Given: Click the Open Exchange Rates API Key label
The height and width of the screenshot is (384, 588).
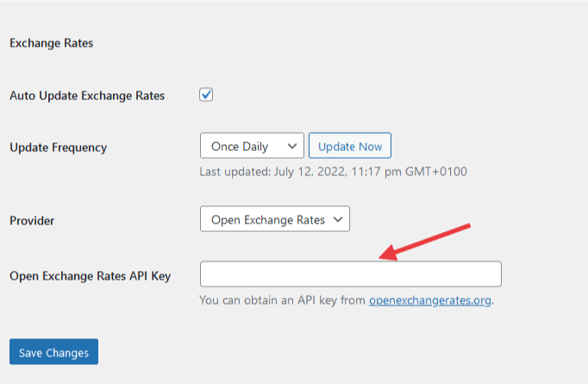Looking at the screenshot, I should (90, 276).
